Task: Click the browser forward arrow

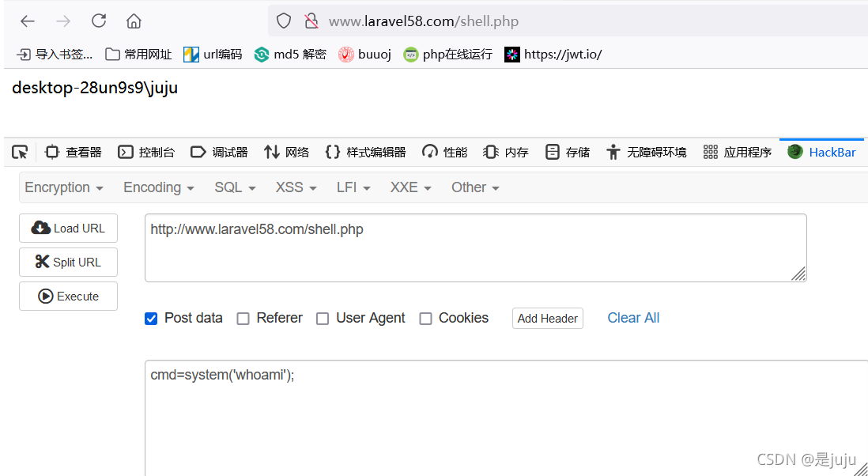Action: 63,21
